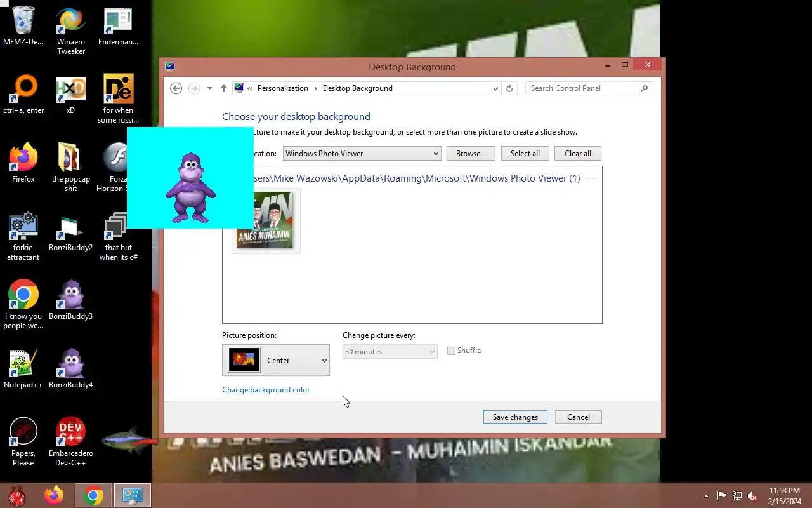
Task: Open network tray icon
Action: pos(737,496)
